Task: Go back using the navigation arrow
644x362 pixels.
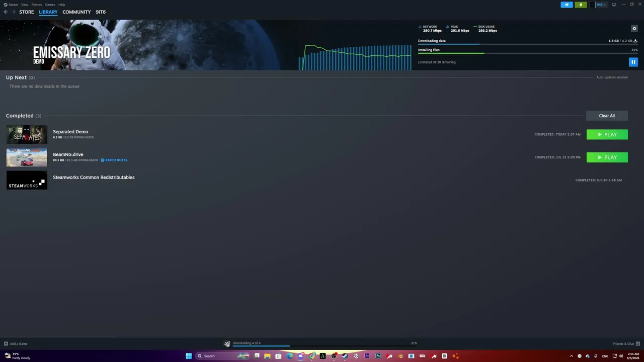Action: click(x=6, y=12)
